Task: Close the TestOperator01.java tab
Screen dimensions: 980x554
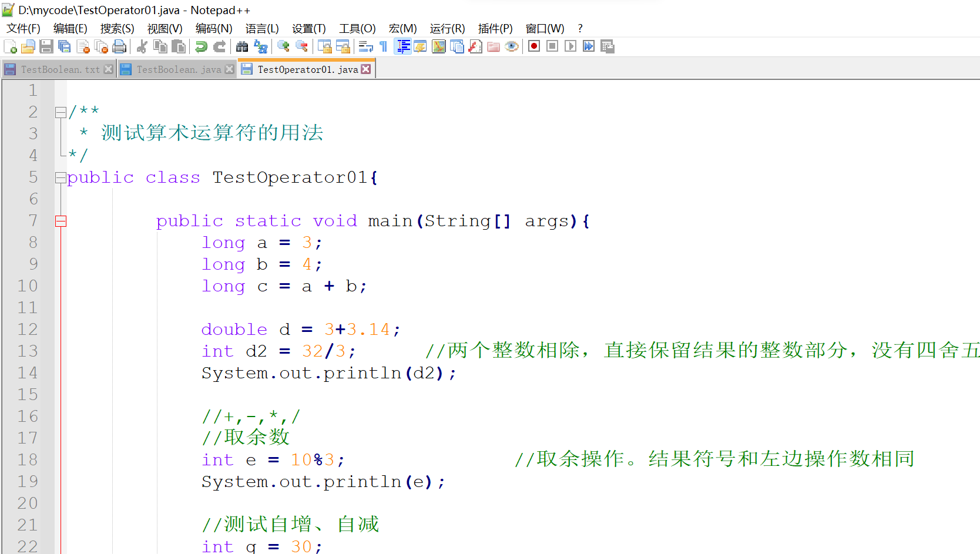Action: 366,69
